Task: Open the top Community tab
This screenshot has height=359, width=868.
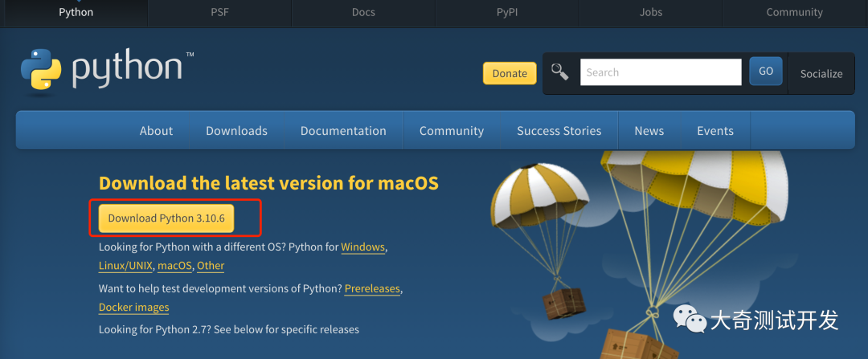Action: tap(794, 12)
